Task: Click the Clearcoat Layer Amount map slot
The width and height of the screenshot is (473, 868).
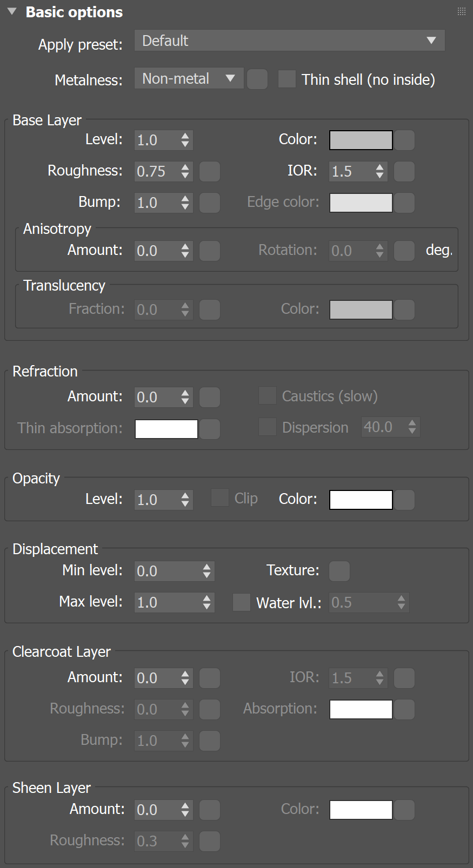Action: coord(210,678)
